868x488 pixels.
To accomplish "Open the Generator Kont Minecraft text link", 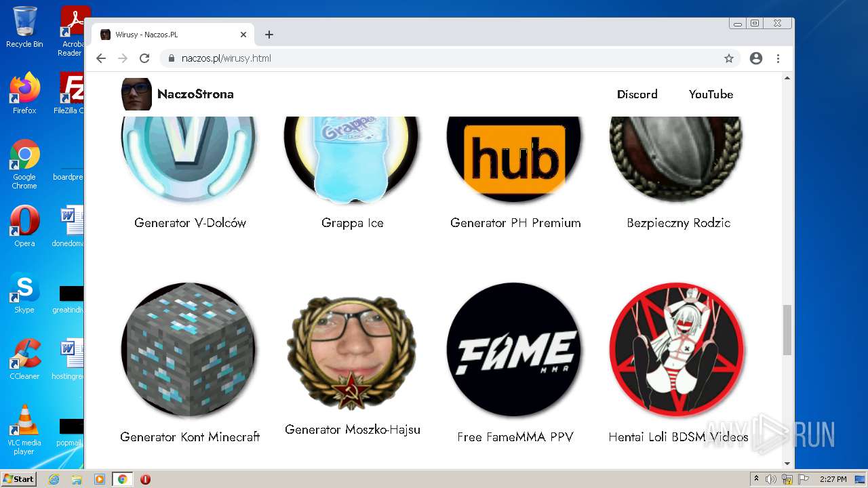I will [190, 437].
